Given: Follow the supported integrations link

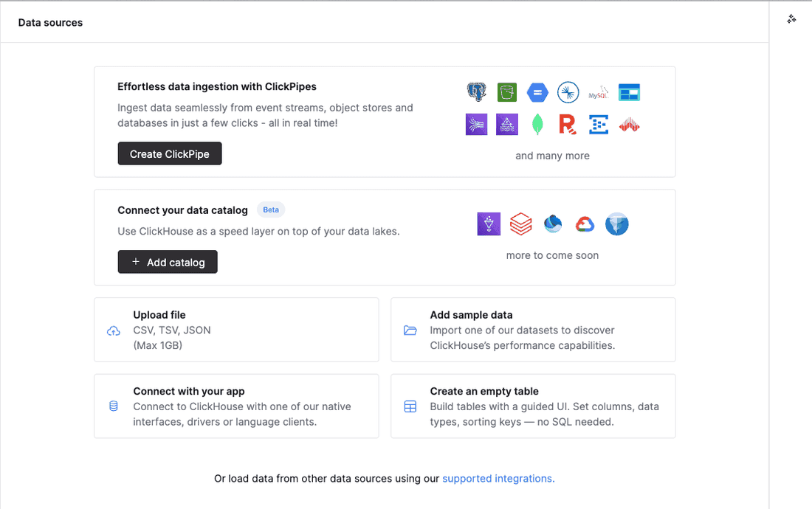Looking at the screenshot, I should pyautogui.click(x=498, y=479).
